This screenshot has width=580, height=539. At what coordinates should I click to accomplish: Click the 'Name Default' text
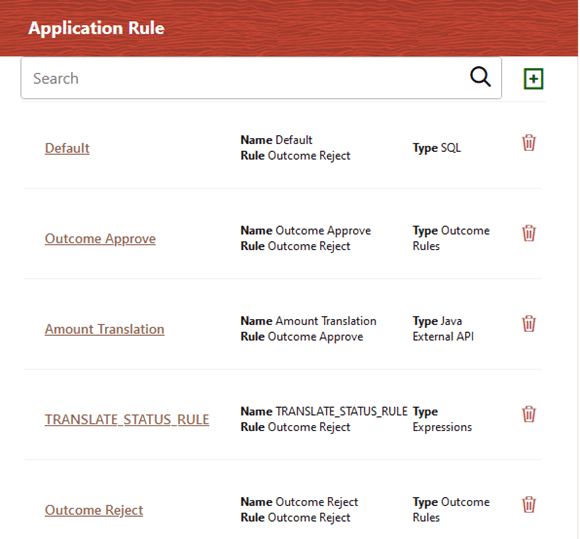[276, 140]
